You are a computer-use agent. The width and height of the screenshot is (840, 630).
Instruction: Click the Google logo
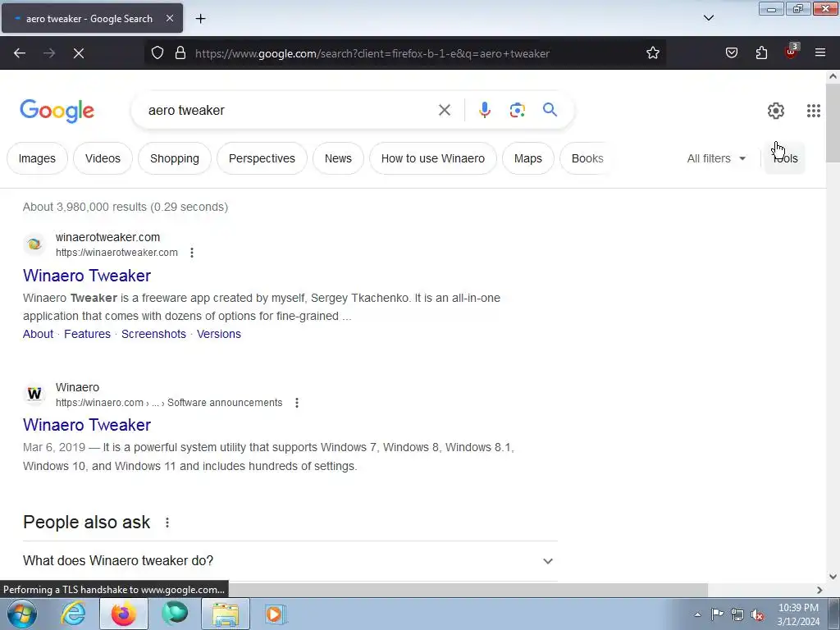[57, 111]
